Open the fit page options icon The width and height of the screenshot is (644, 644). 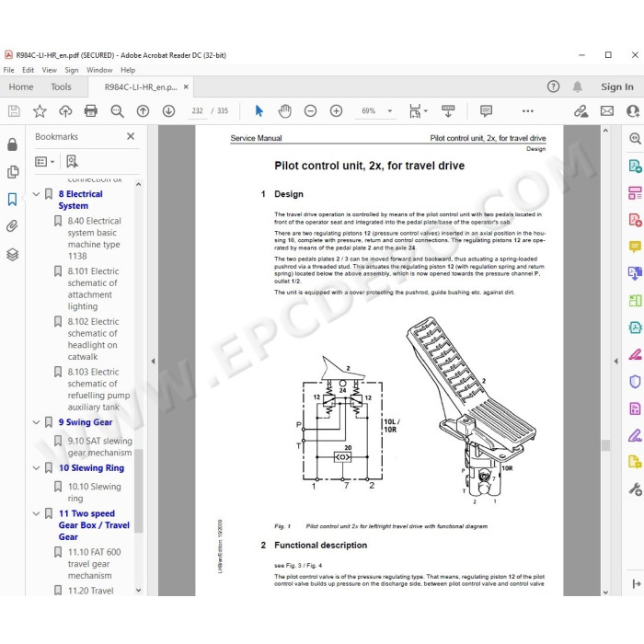click(x=416, y=111)
